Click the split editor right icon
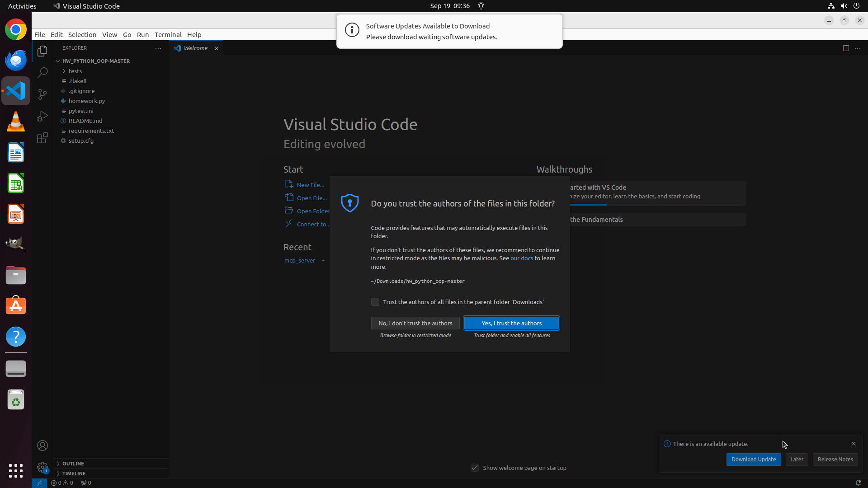 coord(845,48)
